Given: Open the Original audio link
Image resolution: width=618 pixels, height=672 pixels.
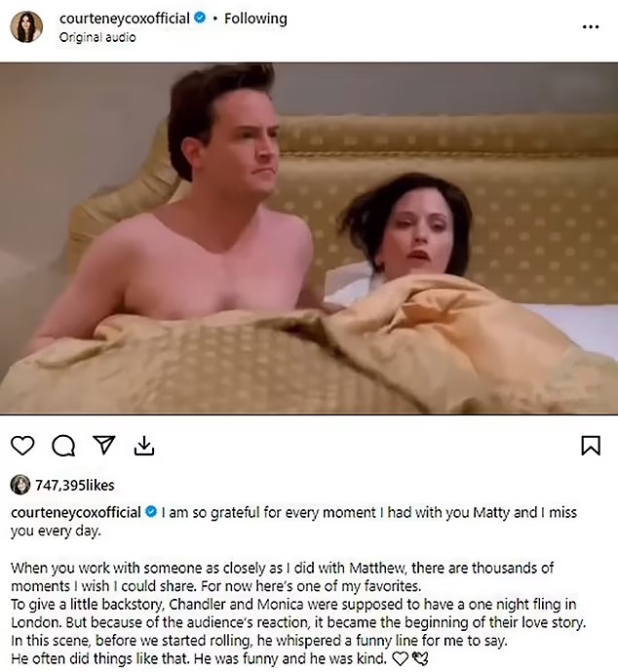Looking at the screenshot, I should pos(97,37).
